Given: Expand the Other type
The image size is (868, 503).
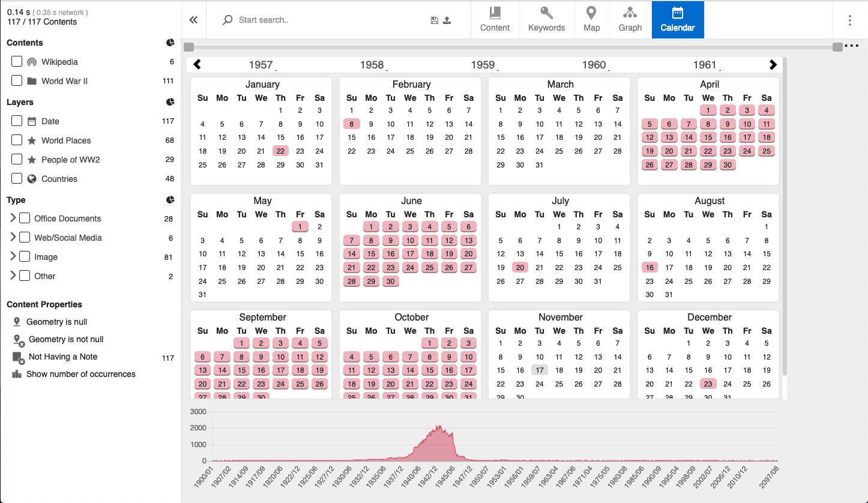Looking at the screenshot, I should click(x=13, y=276).
